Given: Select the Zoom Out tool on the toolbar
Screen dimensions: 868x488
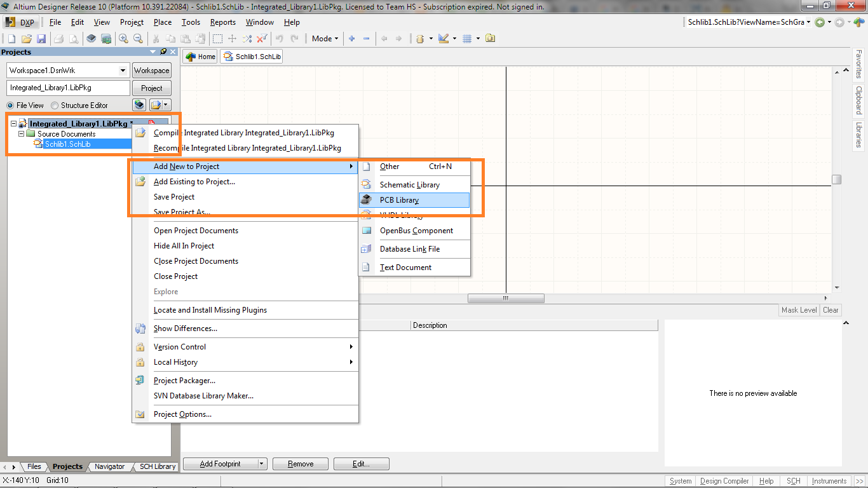Looking at the screenshot, I should (138, 38).
